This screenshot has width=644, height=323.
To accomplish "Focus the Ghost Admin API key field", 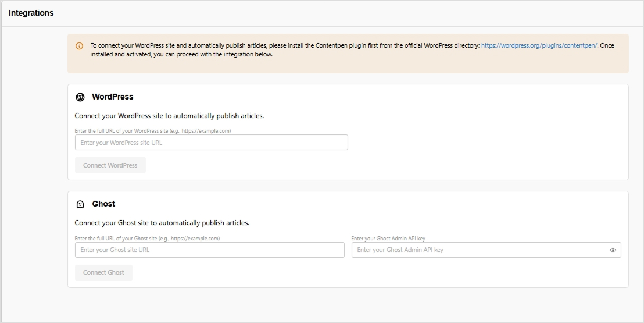I will pos(486,250).
